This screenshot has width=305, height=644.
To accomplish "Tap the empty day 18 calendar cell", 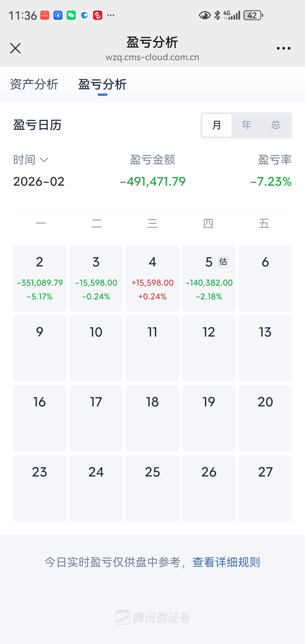I will click(x=152, y=418).
